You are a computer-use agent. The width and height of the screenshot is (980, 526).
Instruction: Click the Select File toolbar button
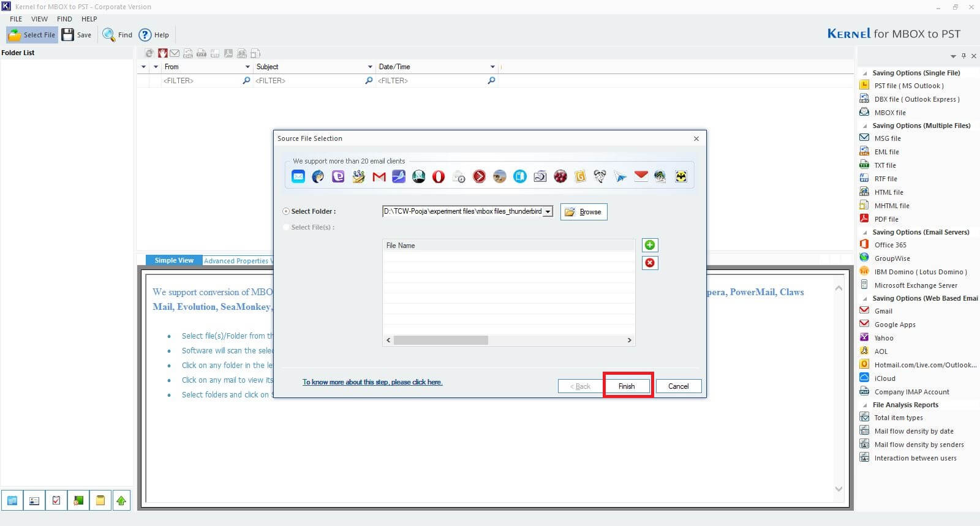[x=32, y=35]
